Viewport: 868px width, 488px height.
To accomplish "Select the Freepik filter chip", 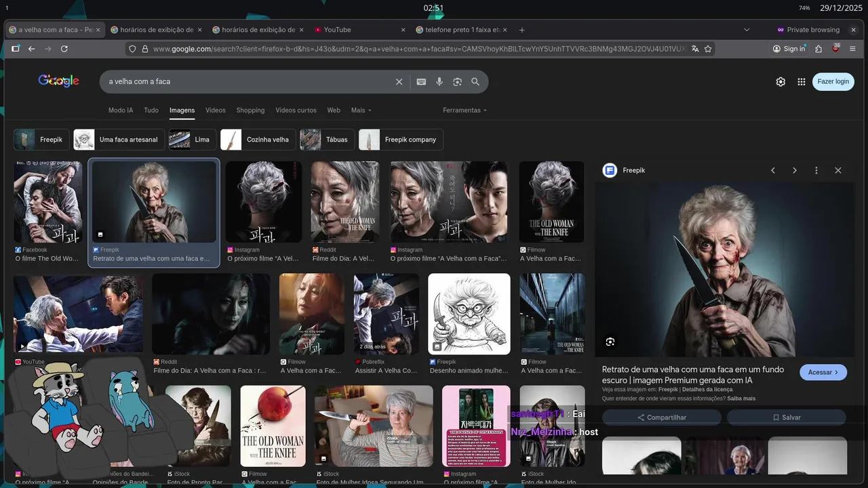I will 41,140.
